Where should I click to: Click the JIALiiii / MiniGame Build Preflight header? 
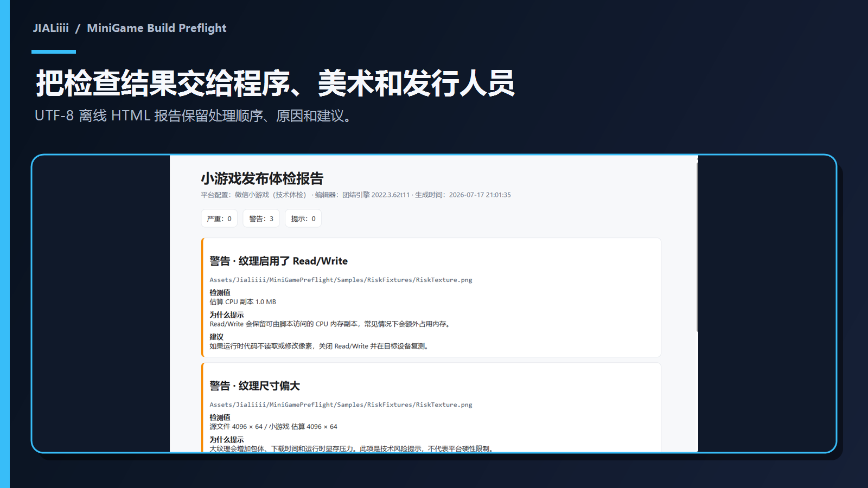(x=130, y=28)
